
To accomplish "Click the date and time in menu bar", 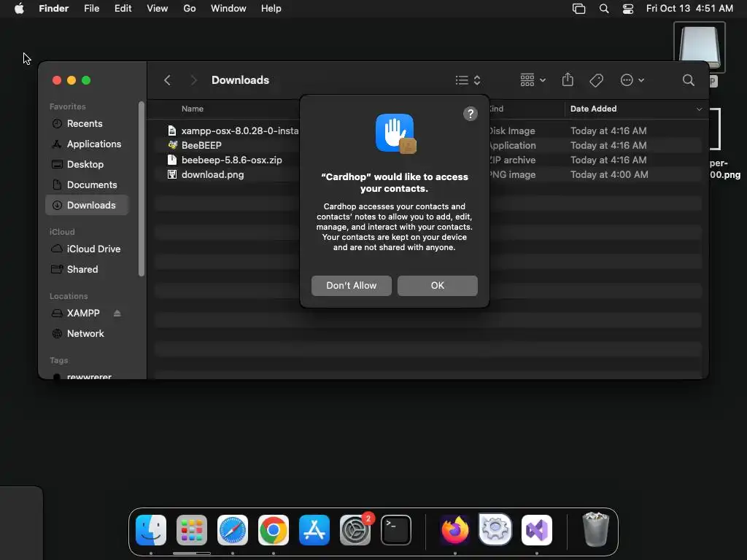I will (x=689, y=9).
